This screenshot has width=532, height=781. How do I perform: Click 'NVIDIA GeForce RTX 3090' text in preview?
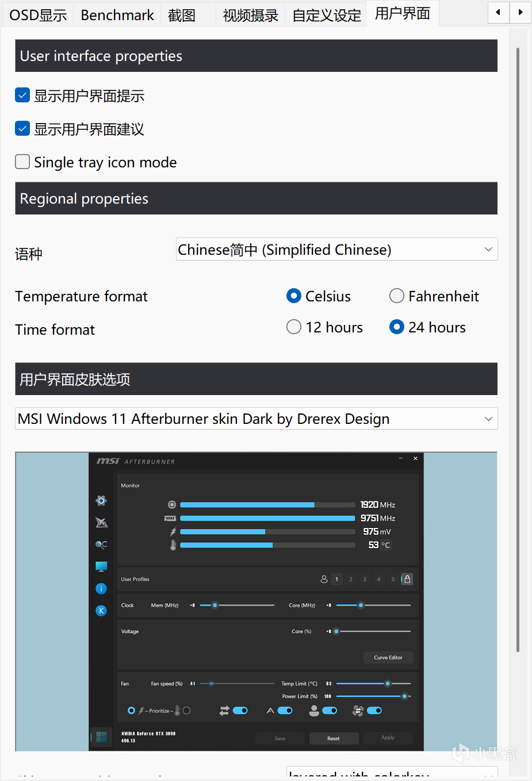(x=148, y=734)
